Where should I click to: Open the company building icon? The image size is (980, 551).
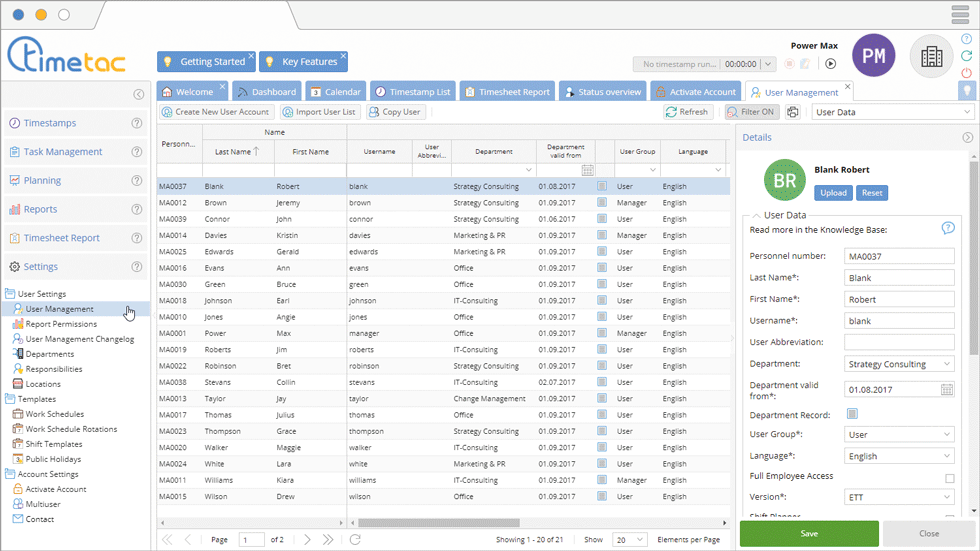(931, 57)
